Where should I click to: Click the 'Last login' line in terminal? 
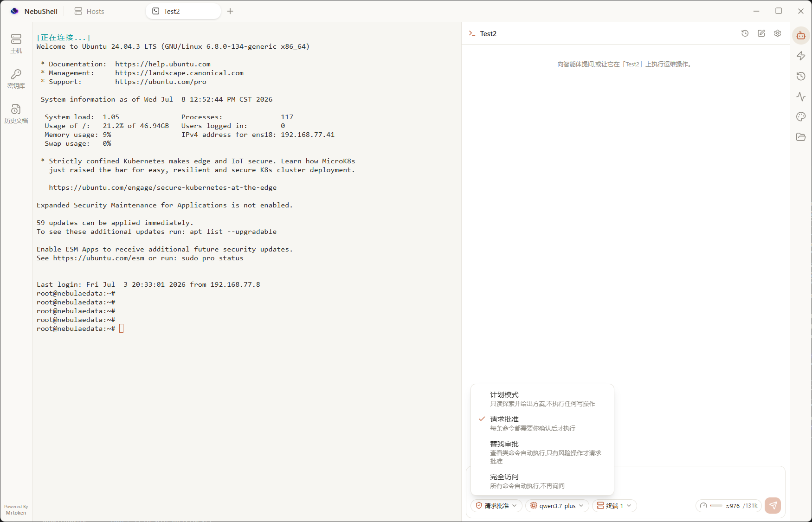[x=148, y=284]
